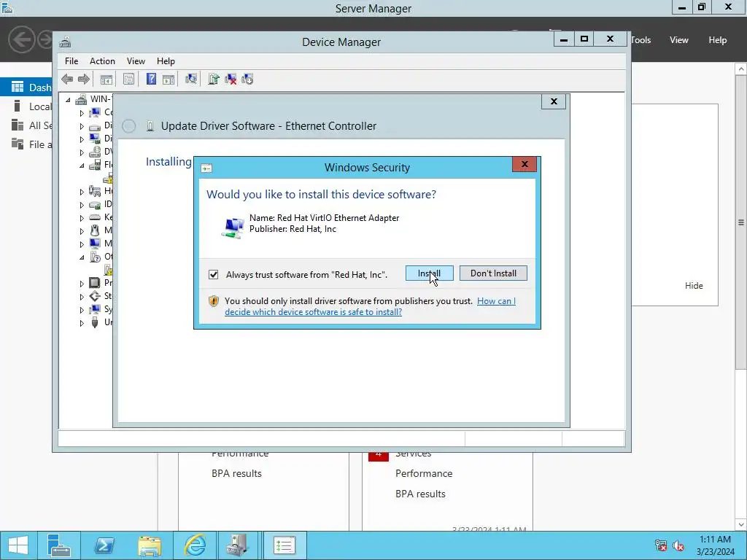Select the WIN- computer root icon
The width and height of the screenshot is (747, 560).
click(81, 99)
